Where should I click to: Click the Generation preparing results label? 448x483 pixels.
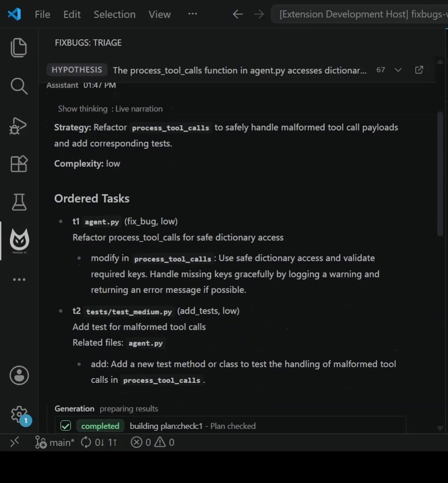click(107, 409)
